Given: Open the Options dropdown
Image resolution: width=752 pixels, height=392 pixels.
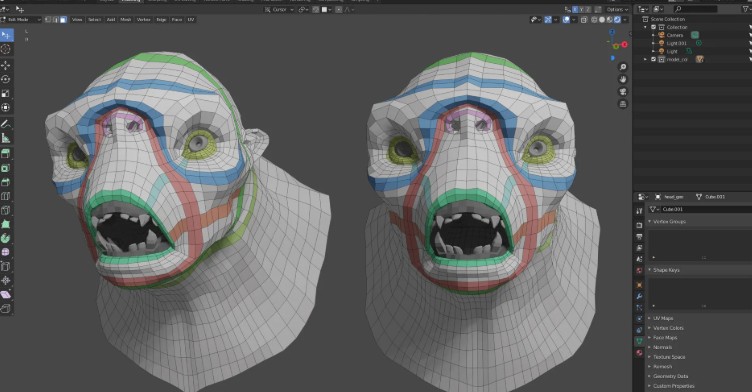Looking at the screenshot, I should (x=617, y=9).
